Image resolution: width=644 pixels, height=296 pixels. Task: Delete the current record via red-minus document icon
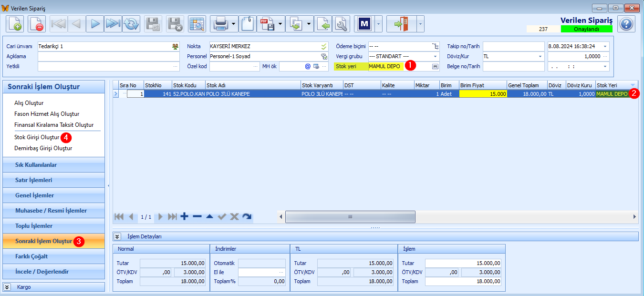coord(37,24)
